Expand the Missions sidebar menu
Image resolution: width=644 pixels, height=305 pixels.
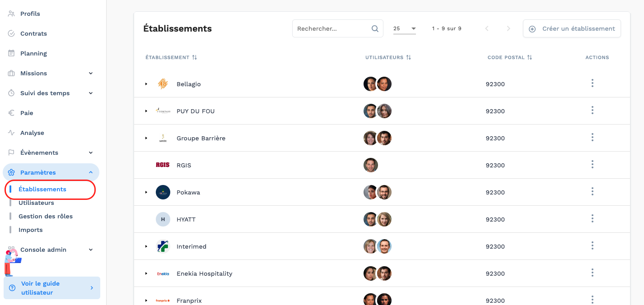point(91,73)
